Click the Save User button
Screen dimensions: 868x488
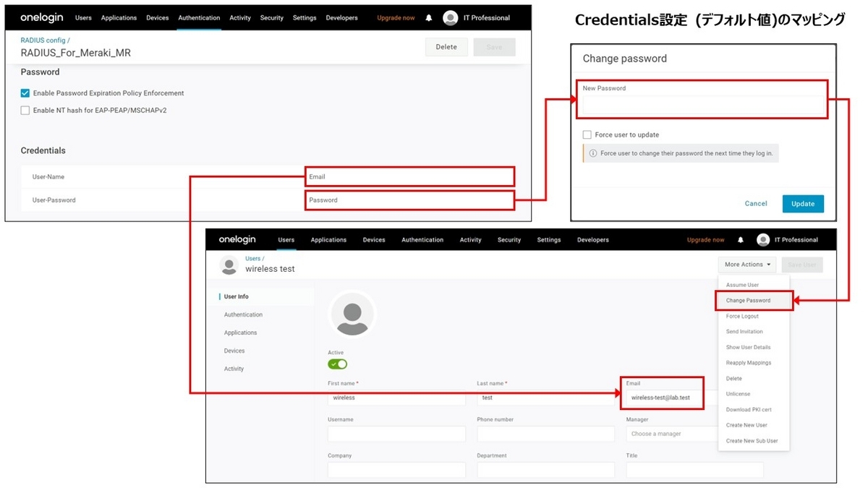tap(802, 265)
